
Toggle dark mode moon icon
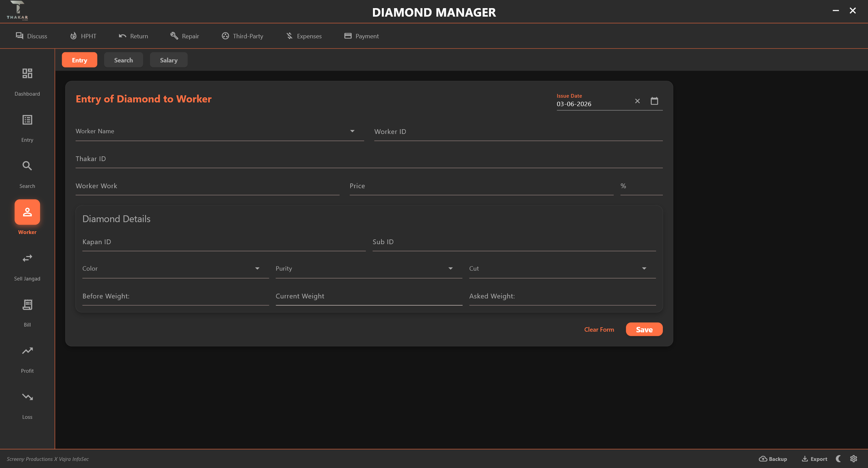839,459
